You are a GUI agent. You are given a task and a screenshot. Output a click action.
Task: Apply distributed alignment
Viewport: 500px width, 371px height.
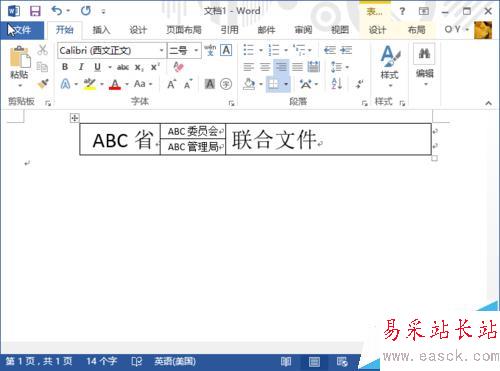(314, 67)
